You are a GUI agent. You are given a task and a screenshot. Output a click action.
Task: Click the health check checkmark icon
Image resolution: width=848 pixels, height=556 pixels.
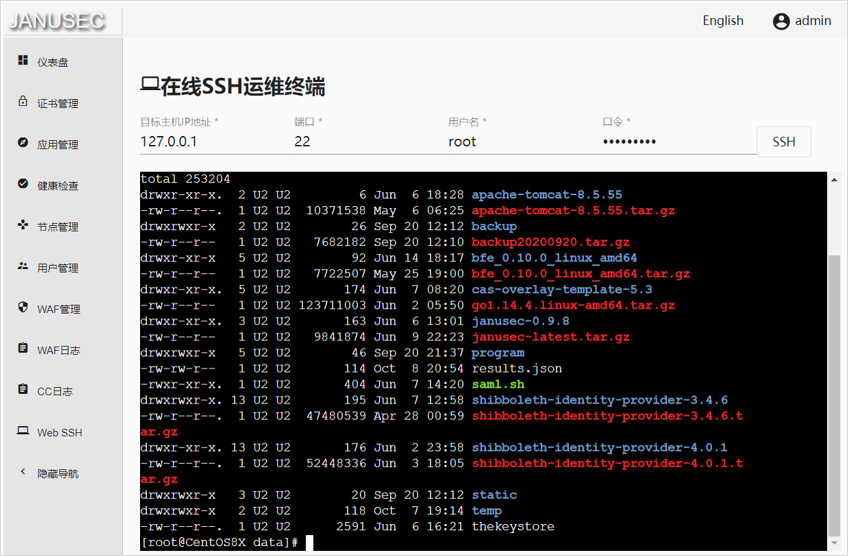coord(23,184)
